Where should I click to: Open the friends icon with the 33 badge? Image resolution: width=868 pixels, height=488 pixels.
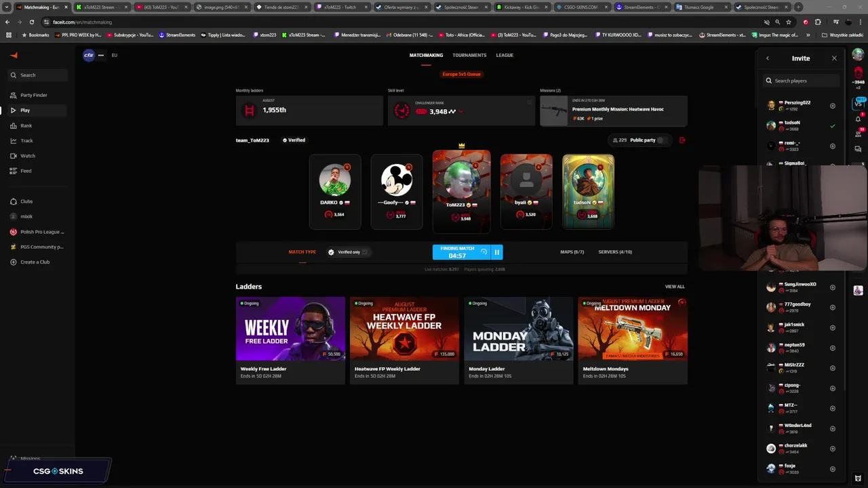[x=859, y=133]
